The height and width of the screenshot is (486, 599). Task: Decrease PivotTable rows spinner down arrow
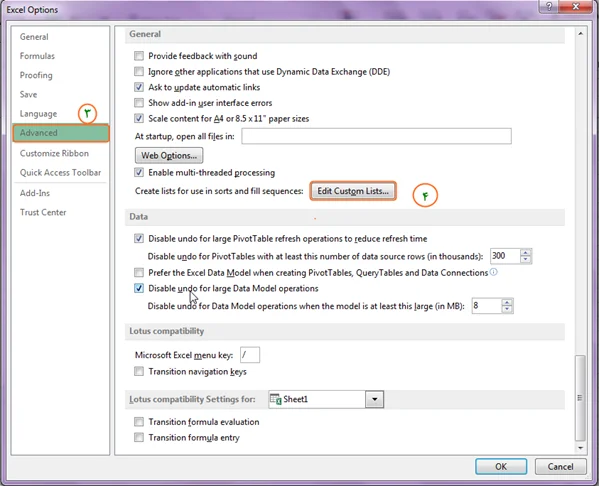coord(526,259)
